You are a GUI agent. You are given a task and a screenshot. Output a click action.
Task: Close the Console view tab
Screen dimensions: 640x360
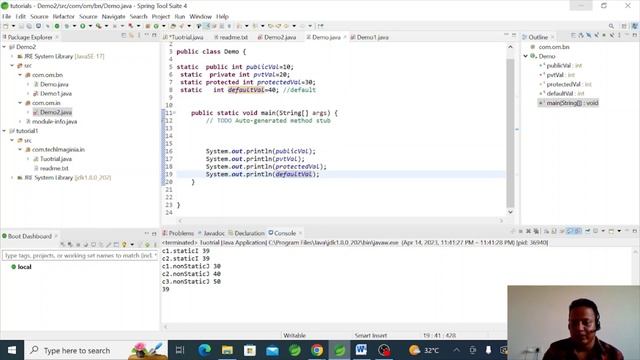300,233
